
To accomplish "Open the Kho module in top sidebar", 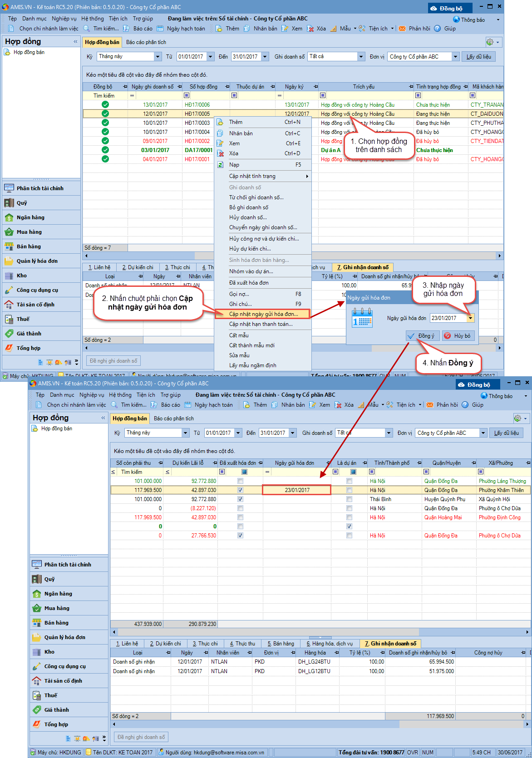I will pyautogui.click(x=22, y=276).
